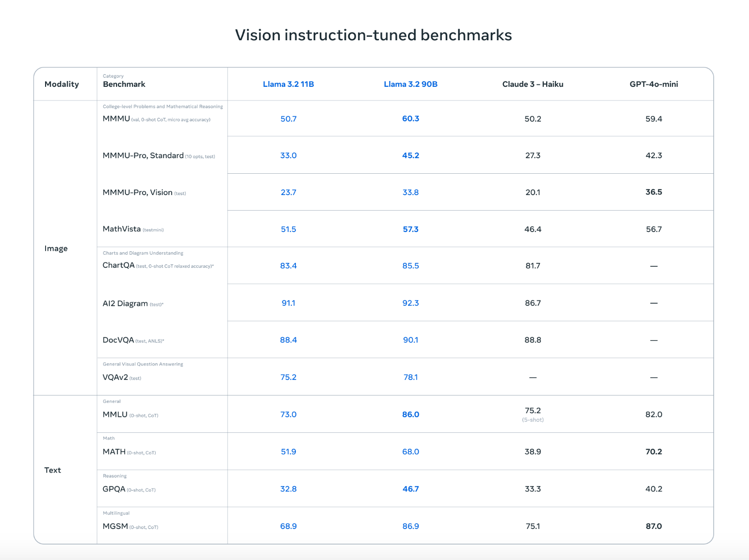Select the 'Text' modality cell
Image resolution: width=749 pixels, height=560 pixels.
pos(53,470)
